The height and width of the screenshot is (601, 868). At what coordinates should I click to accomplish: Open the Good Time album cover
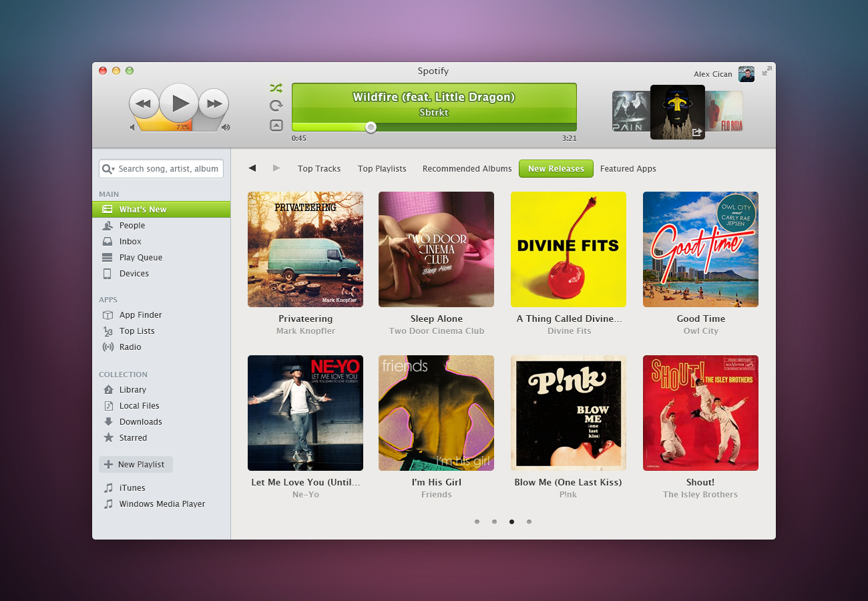click(700, 249)
